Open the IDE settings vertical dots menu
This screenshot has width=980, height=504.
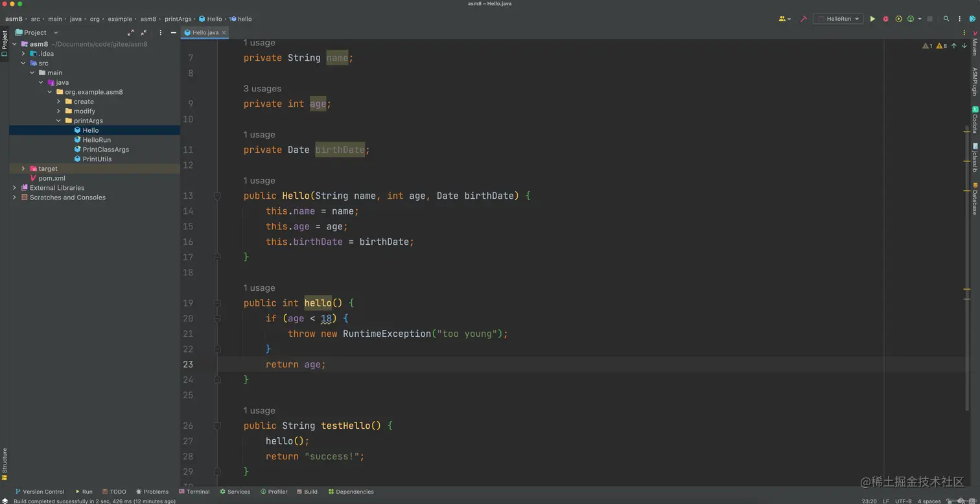click(960, 19)
